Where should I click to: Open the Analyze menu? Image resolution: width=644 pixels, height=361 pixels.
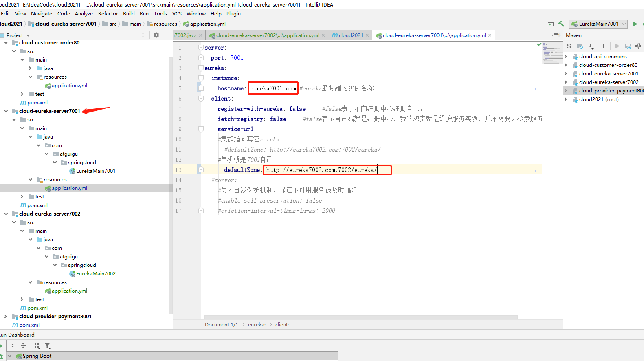click(x=84, y=14)
